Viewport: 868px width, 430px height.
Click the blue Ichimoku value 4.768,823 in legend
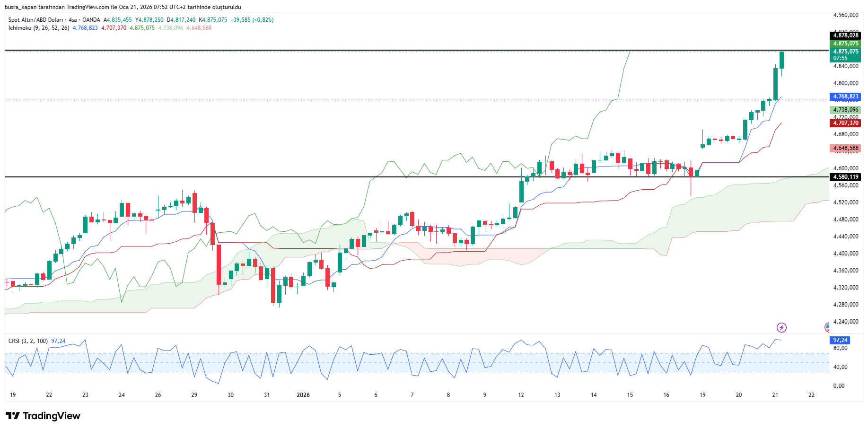pyautogui.click(x=85, y=28)
